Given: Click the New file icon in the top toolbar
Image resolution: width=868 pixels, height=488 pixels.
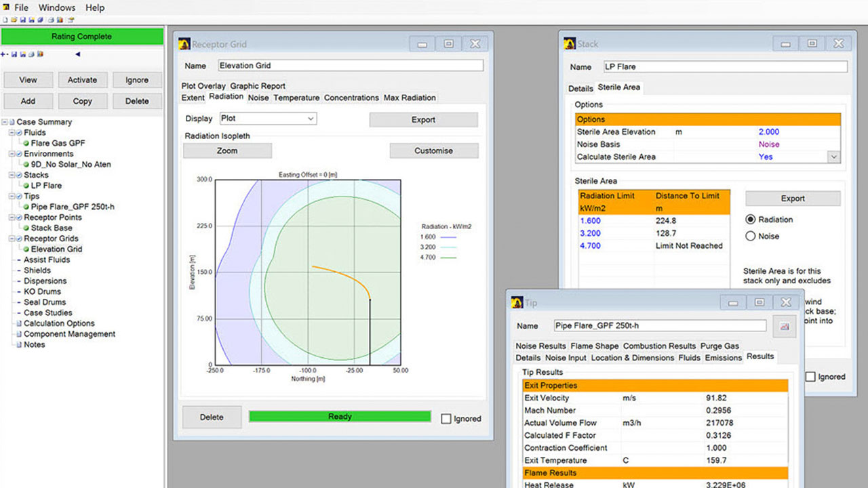Looking at the screenshot, I should pos(5,20).
